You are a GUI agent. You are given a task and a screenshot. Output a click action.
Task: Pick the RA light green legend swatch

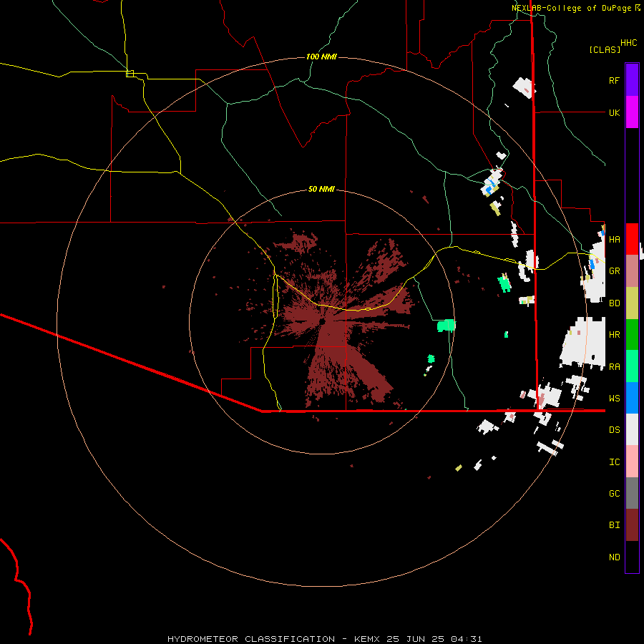point(632,366)
